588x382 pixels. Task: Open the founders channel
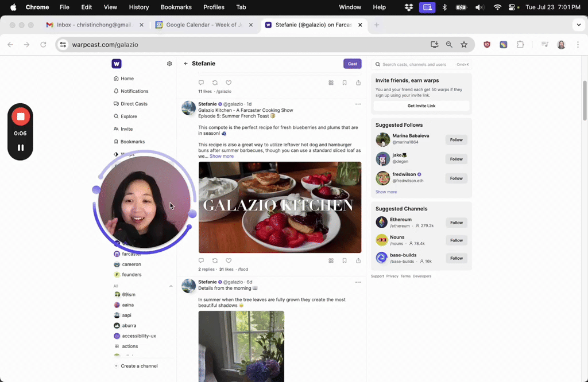(x=127, y=275)
